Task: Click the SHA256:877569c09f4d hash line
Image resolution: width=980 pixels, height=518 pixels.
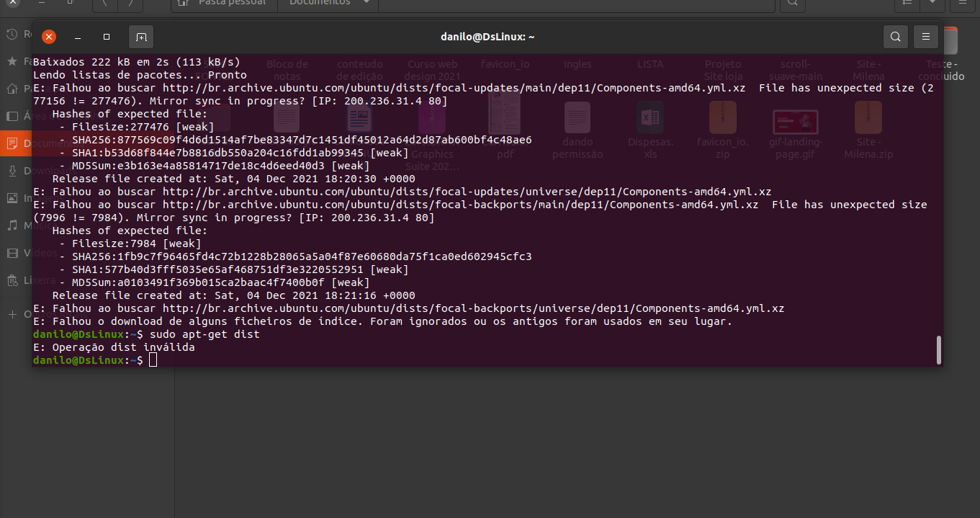Action: (x=295, y=140)
